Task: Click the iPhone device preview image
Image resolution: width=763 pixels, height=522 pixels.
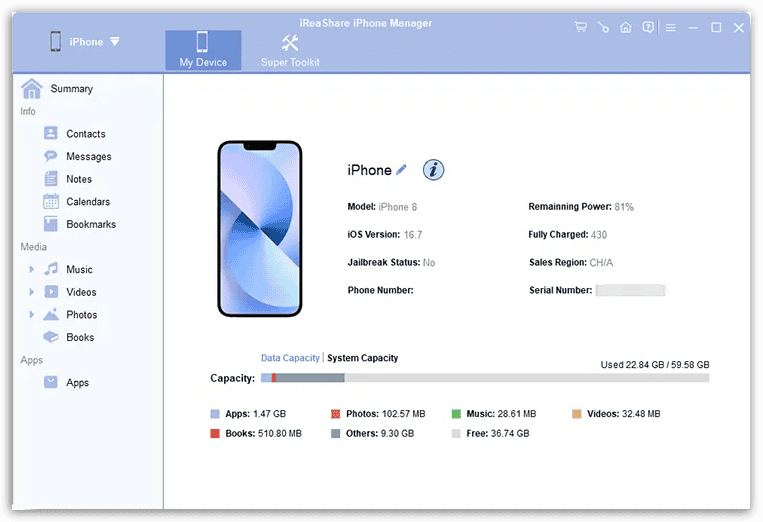Action: 260,228
